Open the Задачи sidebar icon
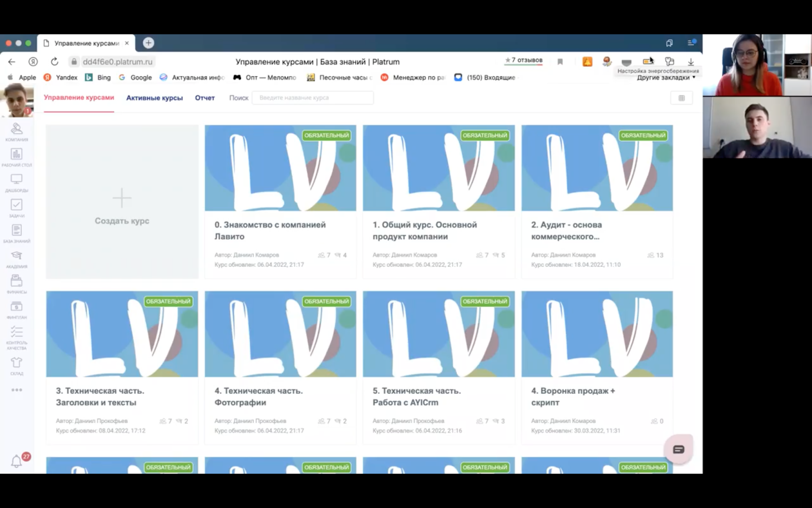The height and width of the screenshot is (508, 812). pyautogui.click(x=17, y=208)
